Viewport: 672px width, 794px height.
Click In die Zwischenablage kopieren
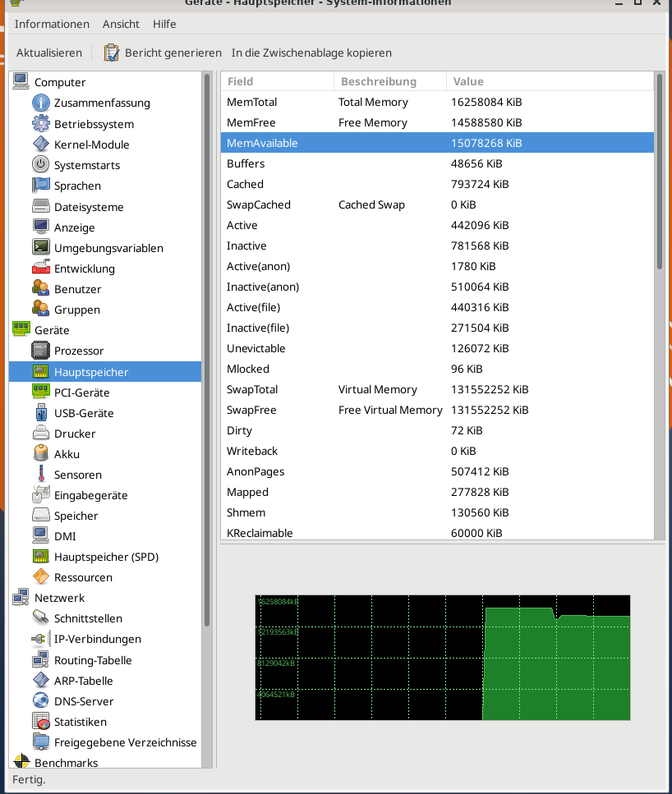(x=311, y=53)
